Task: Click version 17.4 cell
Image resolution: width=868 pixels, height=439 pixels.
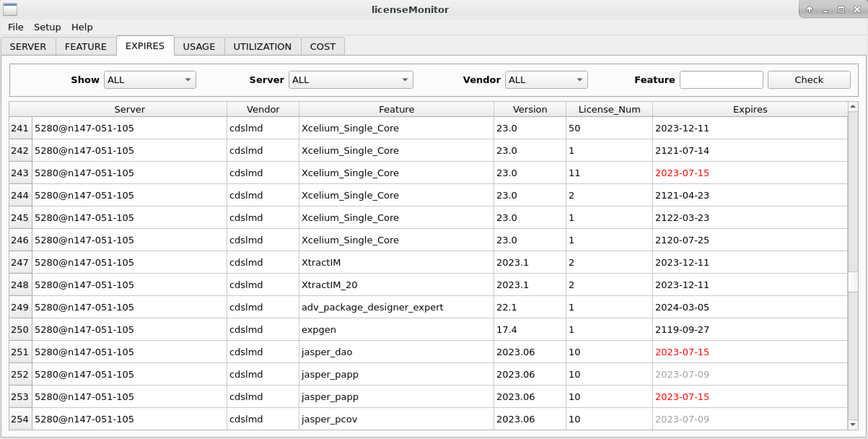Action: pyautogui.click(x=530, y=330)
